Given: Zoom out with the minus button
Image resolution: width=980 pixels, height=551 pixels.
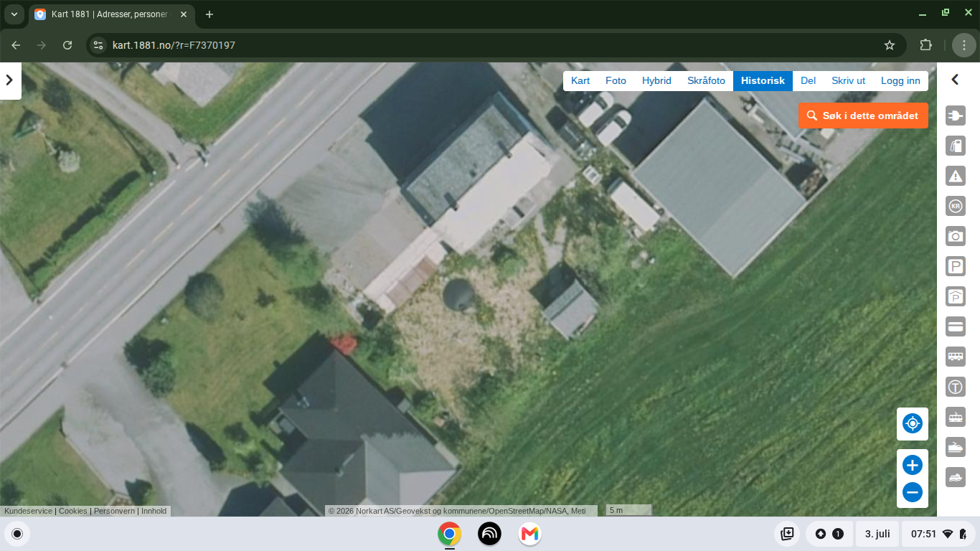Looking at the screenshot, I should click(x=913, y=492).
